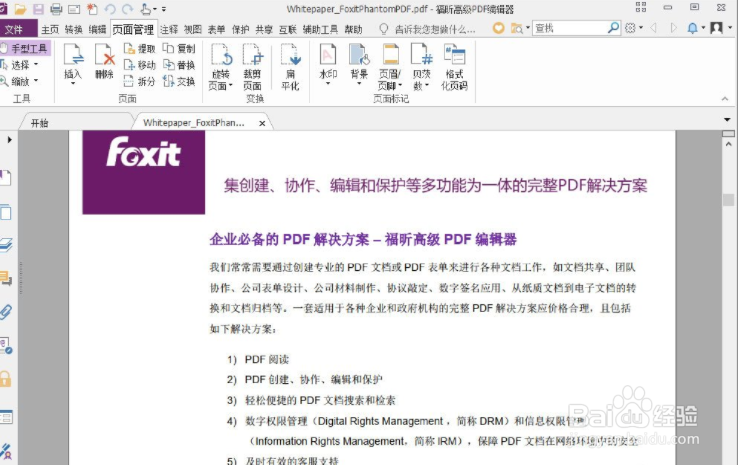Switch to the Home (主页) ribbon tab

click(x=50, y=29)
